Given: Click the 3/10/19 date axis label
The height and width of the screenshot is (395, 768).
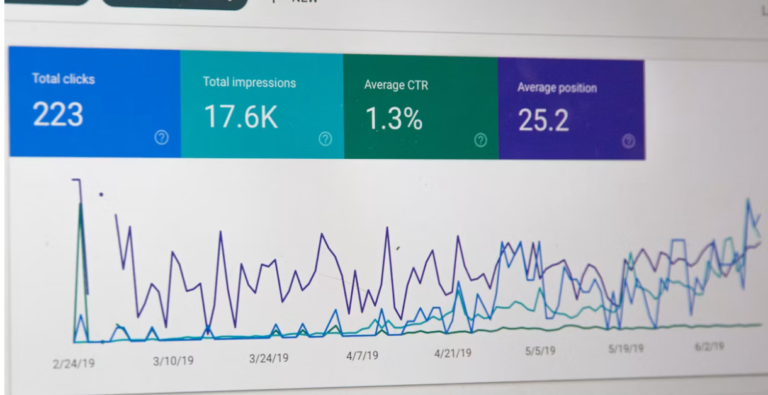Looking at the screenshot, I should pos(173,361).
